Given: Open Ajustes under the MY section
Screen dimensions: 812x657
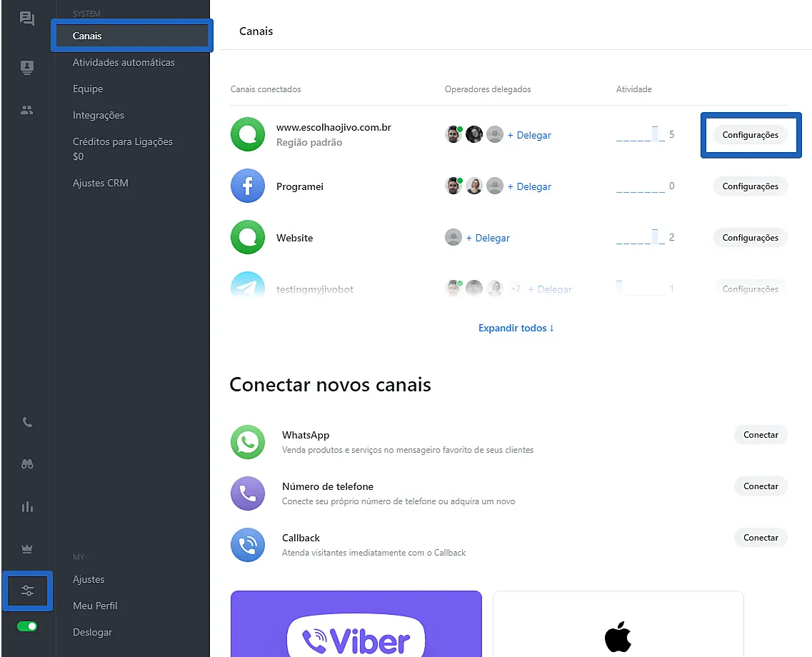Looking at the screenshot, I should 89,579.
